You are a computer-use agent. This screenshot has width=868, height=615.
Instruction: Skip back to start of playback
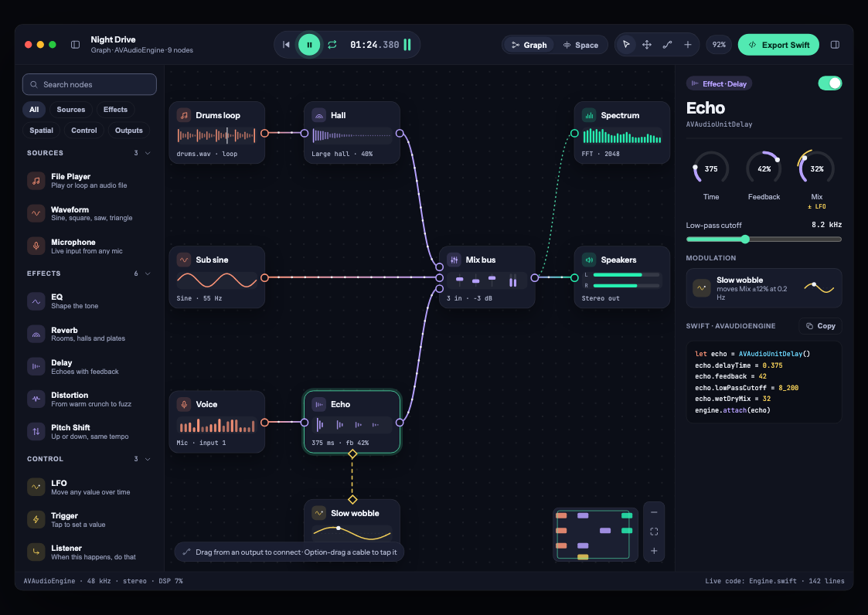[x=286, y=45]
